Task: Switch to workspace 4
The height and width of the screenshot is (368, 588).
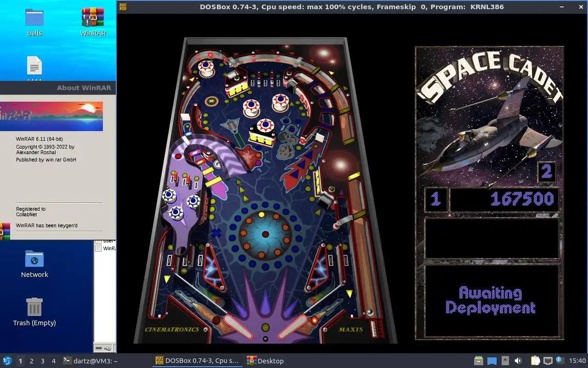Action: coord(53,361)
